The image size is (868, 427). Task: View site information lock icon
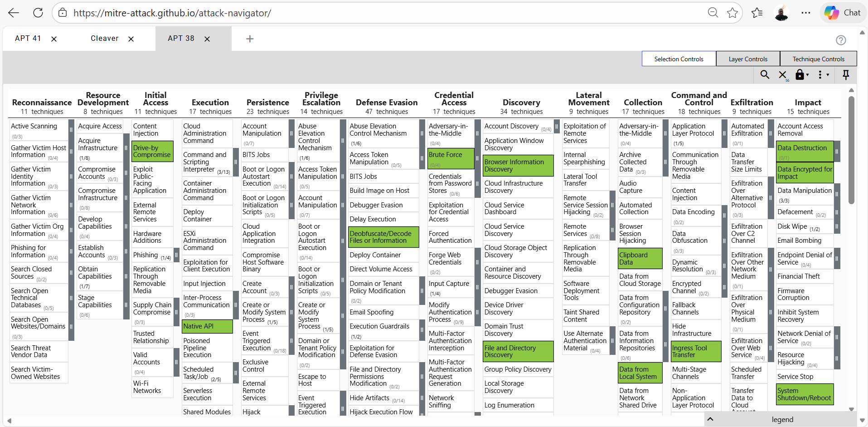[63, 13]
